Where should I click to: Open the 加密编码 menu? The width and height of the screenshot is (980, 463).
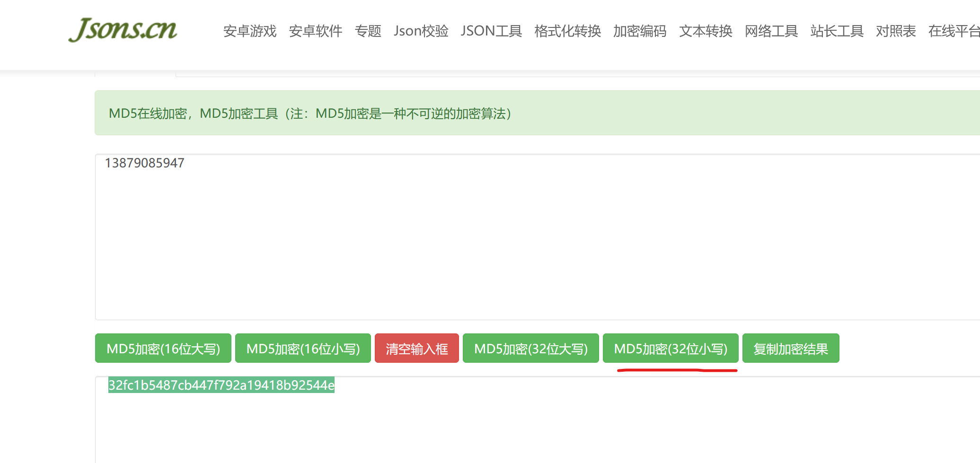point(640,31)
